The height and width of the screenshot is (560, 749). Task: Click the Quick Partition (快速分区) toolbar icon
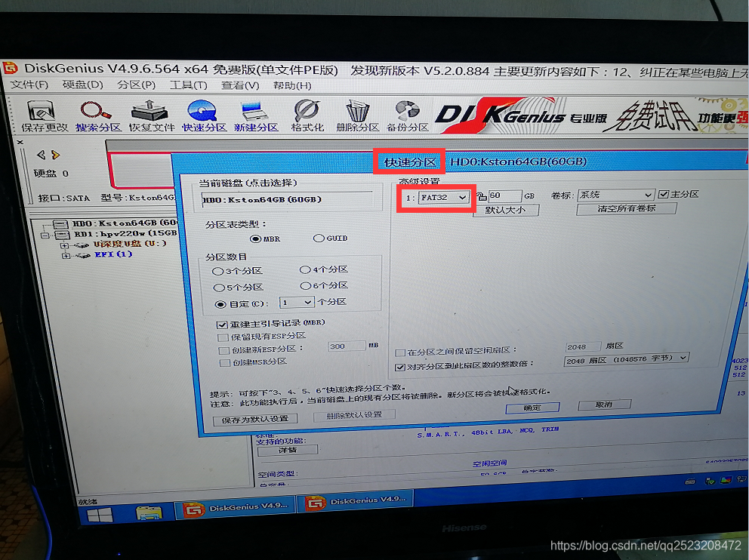(204, 116)
